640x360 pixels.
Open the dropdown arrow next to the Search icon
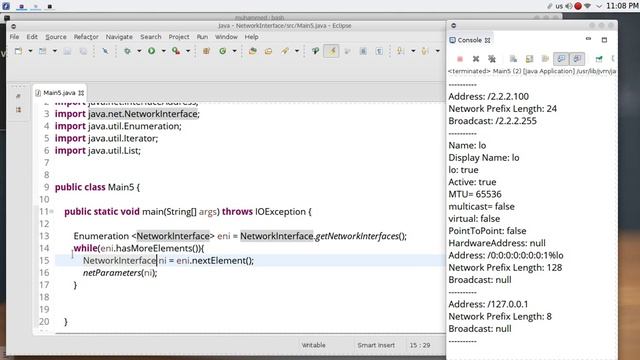pos(297,51)
